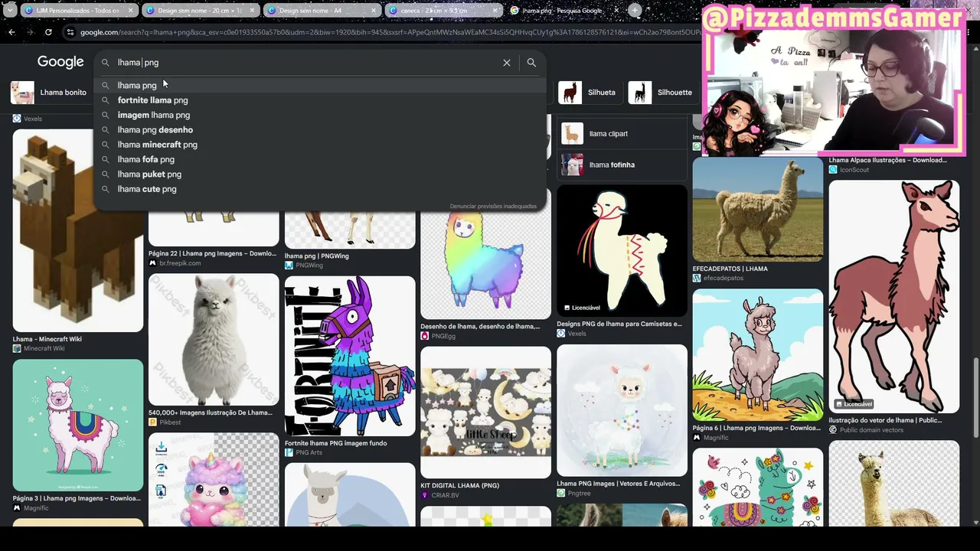
Task: Go back with the browser back arrow
Action: click(x=11, y=32)
